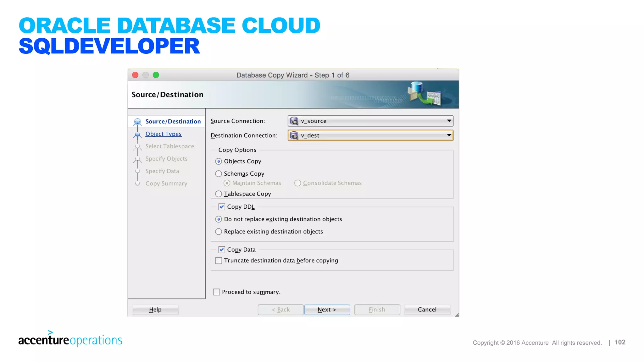The height and width of the screenshot is (362, 644).
Task: Click the v_source connection database icon
Action: [294, 121]
